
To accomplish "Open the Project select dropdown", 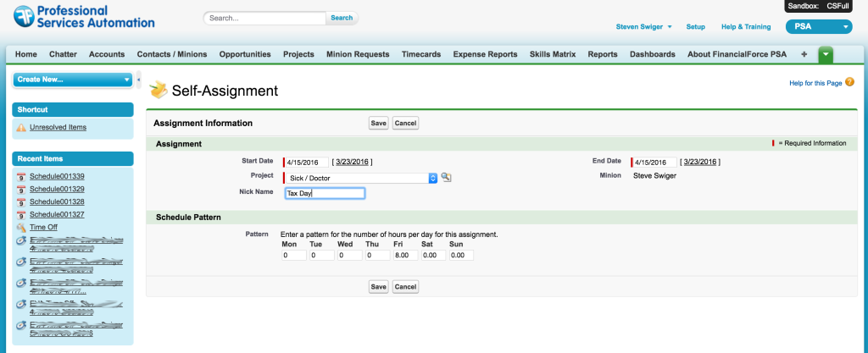I will pyautogui.click(x=360, y=178).
